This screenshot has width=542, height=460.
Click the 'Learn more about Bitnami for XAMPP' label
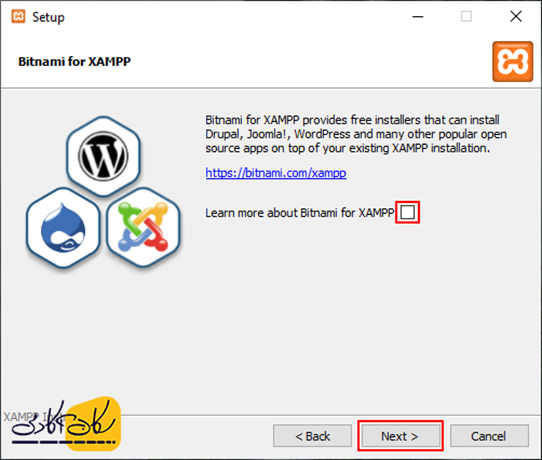[300, 213]
